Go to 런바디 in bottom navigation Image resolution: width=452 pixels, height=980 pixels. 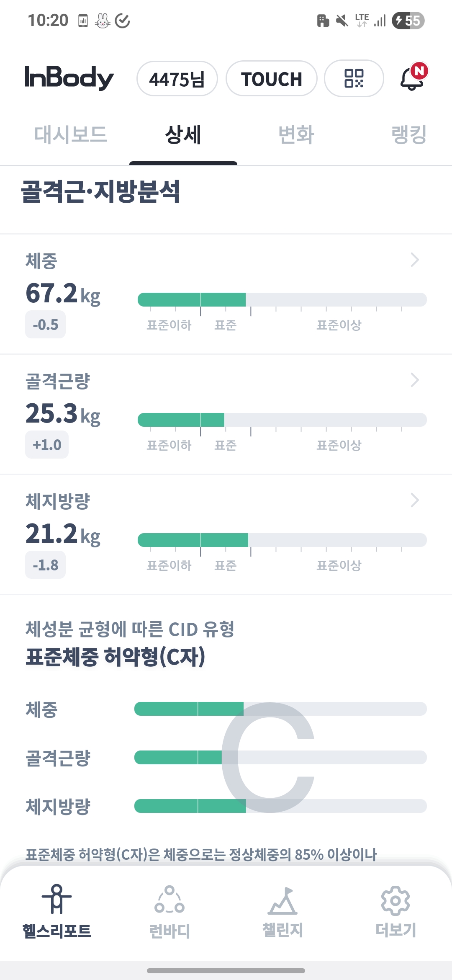(x=169, y=900)
